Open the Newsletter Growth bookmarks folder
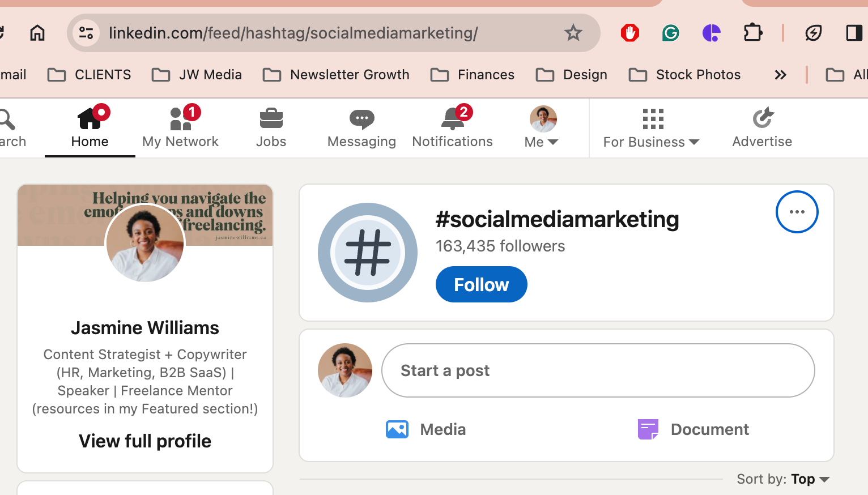The width and height of the screenshot is (868, 495). (x=336, y=75)
